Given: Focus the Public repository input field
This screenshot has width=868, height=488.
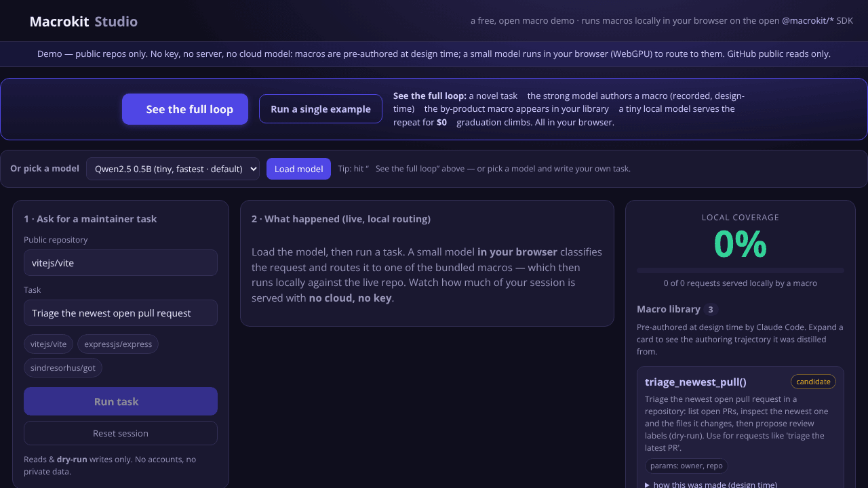Looking at the screenshot, I should (x=121, y=263).
